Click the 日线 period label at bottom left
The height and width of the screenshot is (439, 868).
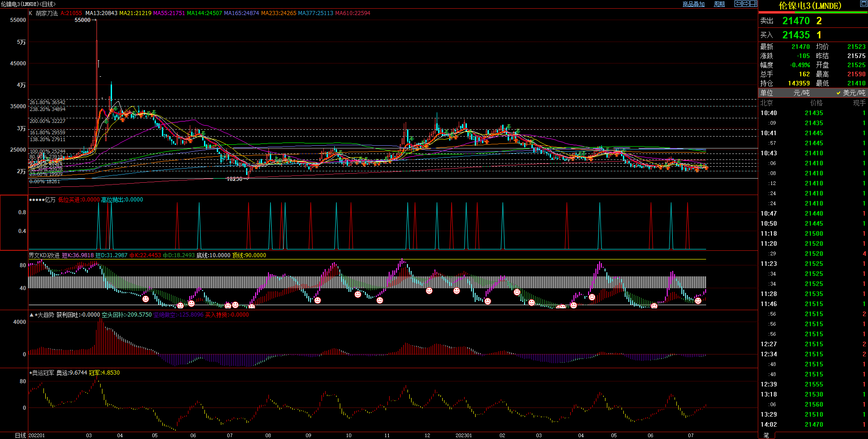(x=20, y=435)
